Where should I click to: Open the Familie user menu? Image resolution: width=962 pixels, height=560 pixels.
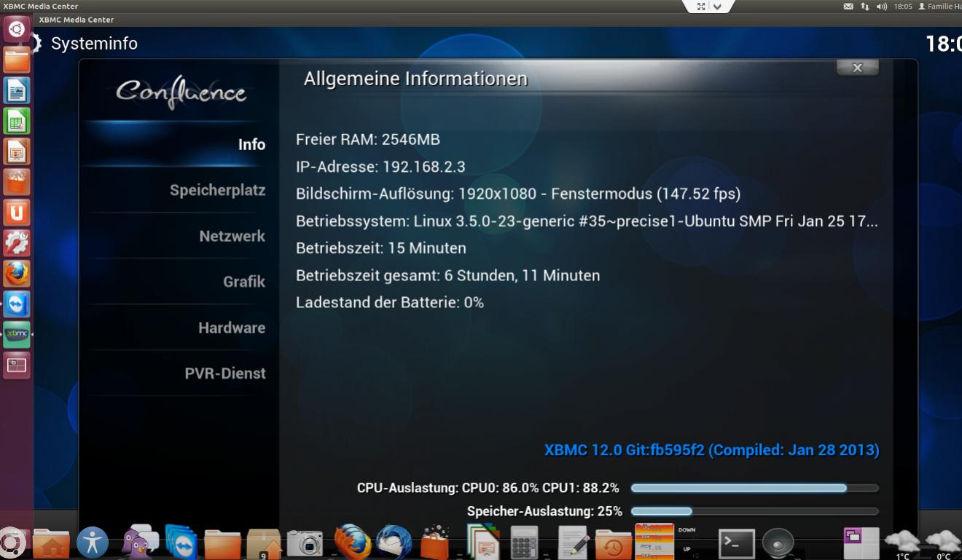click(940, 6)
